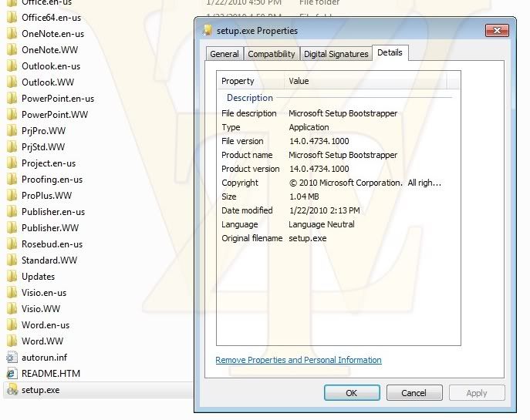The image size is (530, 420).
Task: Select the Product name property row
Action: pyautogui.click(x=338, y=155)
